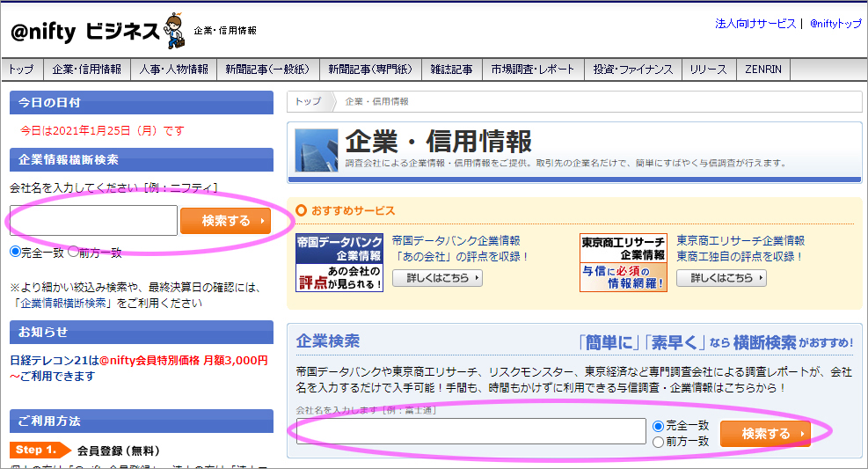The image size is (868, 469).
Task: Follow the @niftyトップ link
Action: tap(835, 24)
